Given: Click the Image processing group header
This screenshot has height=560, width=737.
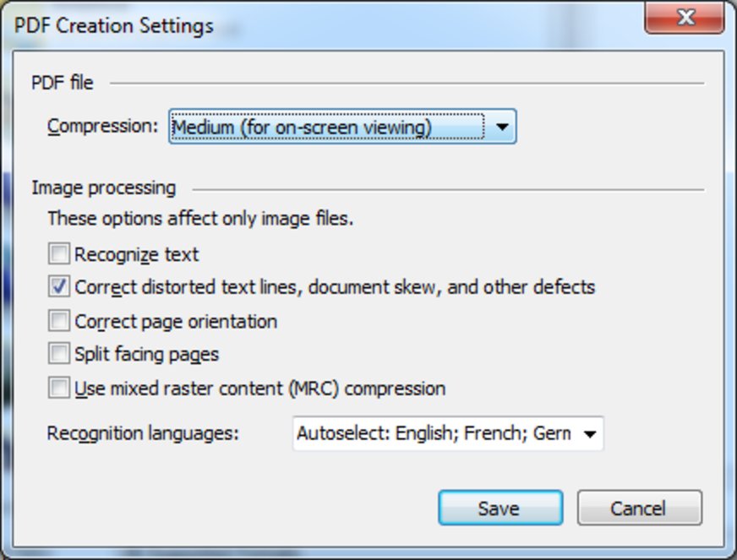Looking at the screenshot, I should [103, 188].
